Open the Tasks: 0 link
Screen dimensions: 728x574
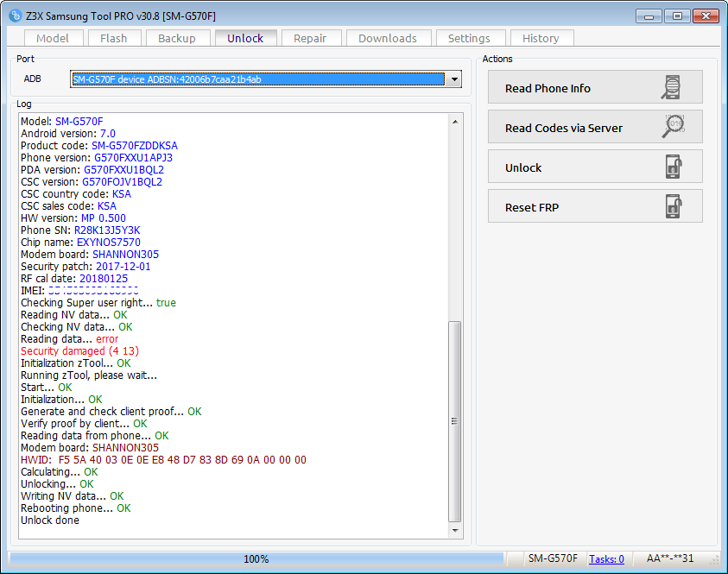606,559
